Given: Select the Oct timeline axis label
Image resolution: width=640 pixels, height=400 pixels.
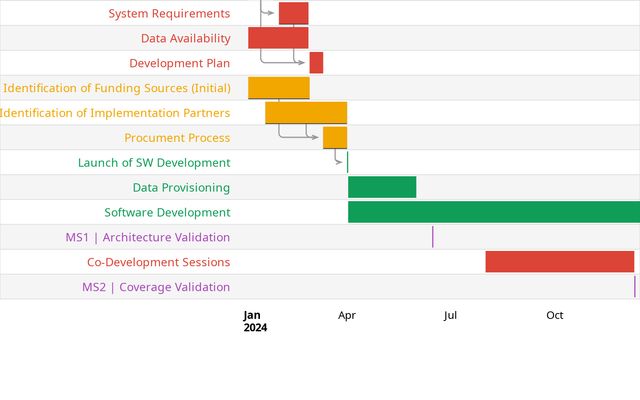Looking at the screenshot, I should (555, 315).
